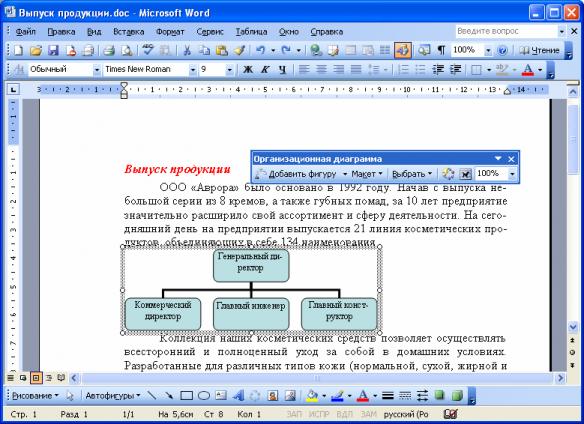584x424 pixels.
Task: Undo last action arrow
Action: (x=260, y=50)
